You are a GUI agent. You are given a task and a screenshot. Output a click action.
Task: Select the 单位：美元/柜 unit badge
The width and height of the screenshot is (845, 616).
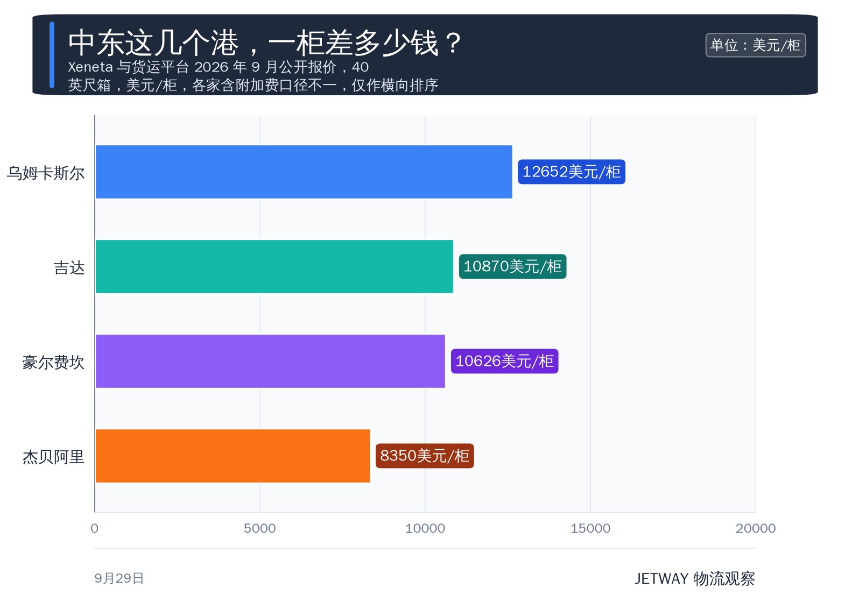point(756,45)
